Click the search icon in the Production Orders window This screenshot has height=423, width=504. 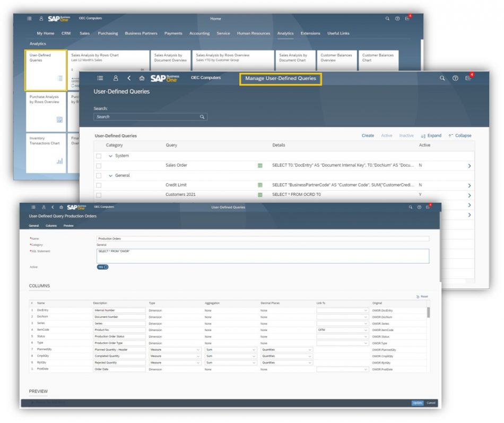pos(411,207)
